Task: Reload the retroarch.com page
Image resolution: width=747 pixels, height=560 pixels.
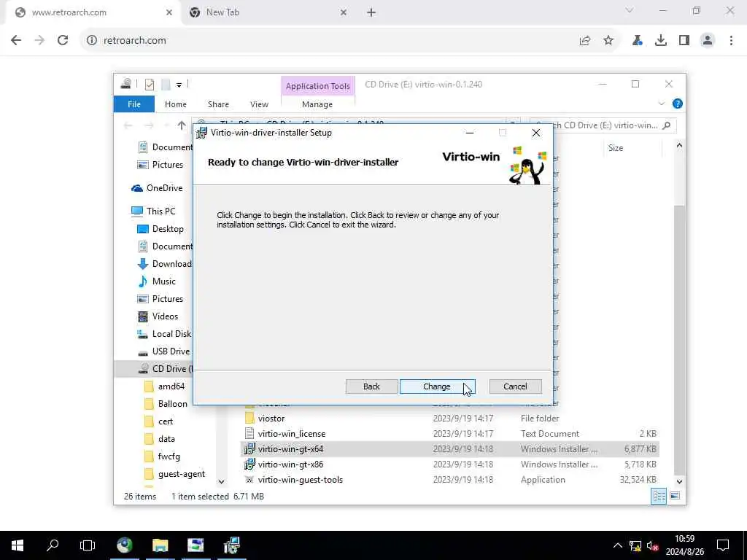Action: pos(63,41)
